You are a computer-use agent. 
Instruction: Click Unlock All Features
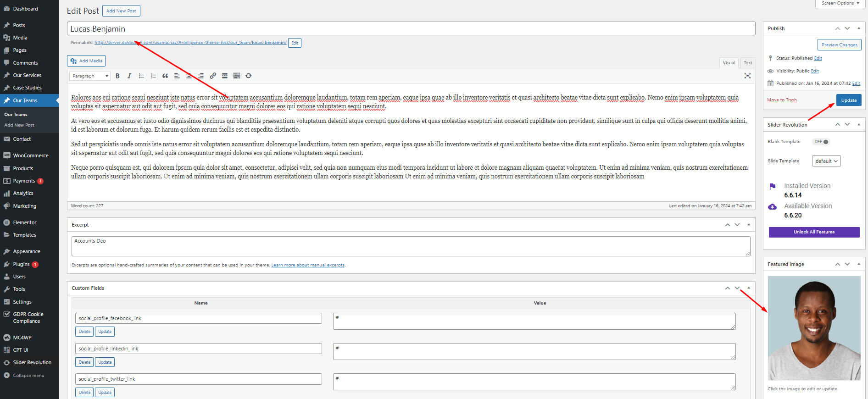tap(814, 232)
